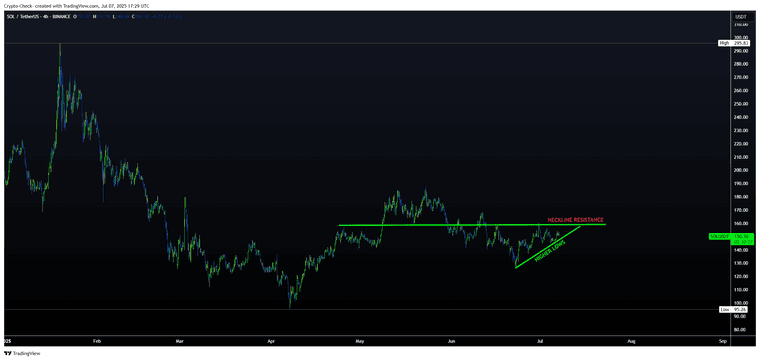Click the 110.00 price axis value
Viewport: 760px width, 360px height.
pyautogui.click(x=740, y=290)
